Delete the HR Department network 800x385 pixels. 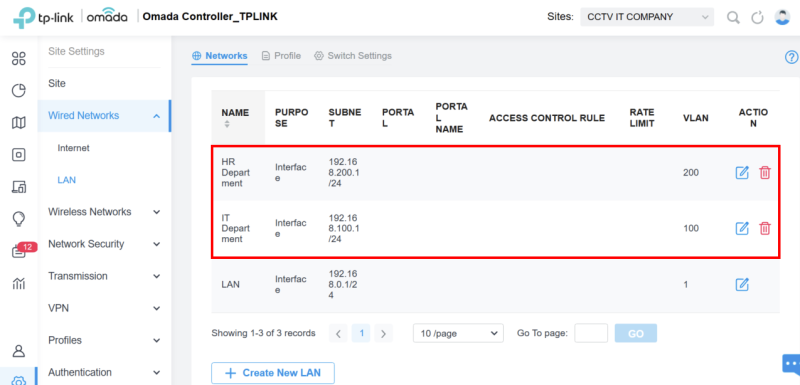[x=765, y=173]
